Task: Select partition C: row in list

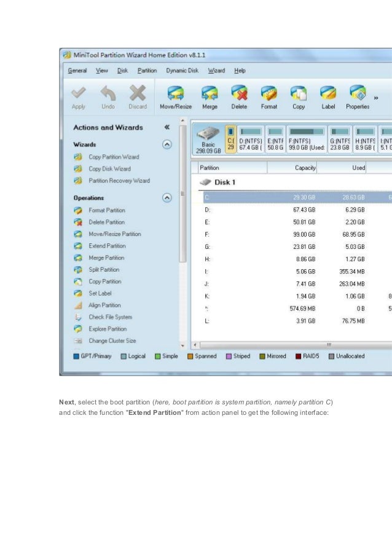Action: point(297,197)
